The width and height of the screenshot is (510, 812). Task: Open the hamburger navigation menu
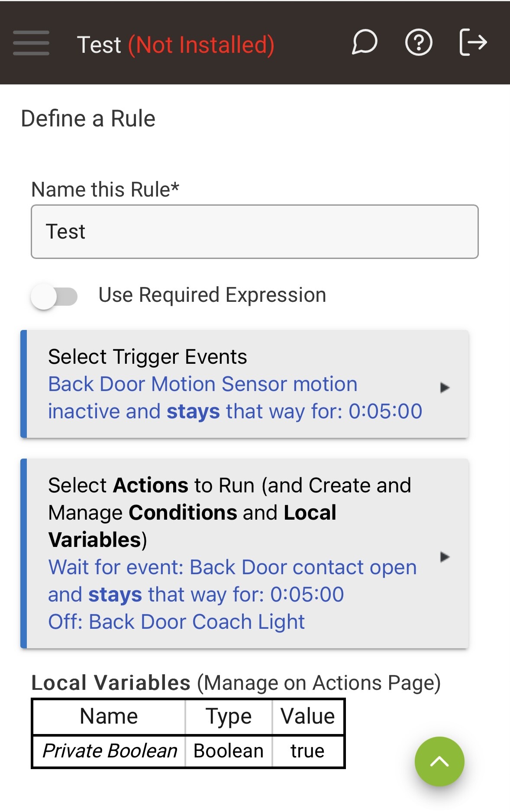click(31, 43)
